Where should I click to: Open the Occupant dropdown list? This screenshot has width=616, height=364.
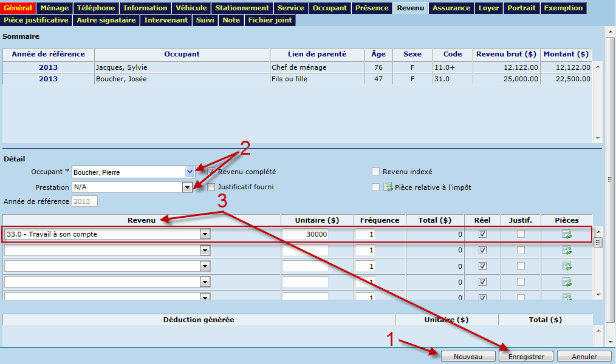click(189, 172)
